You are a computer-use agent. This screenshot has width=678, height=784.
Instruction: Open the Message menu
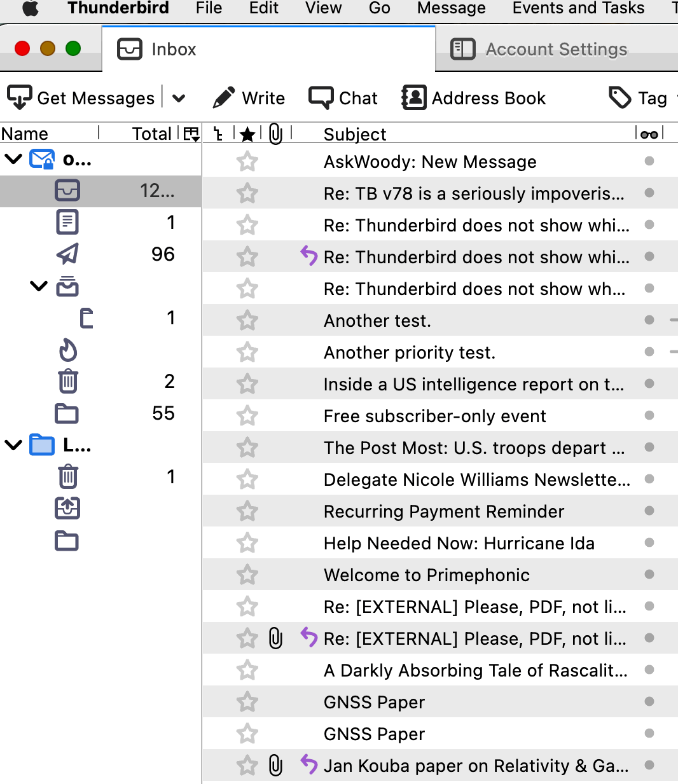click(x=451, y=8)
